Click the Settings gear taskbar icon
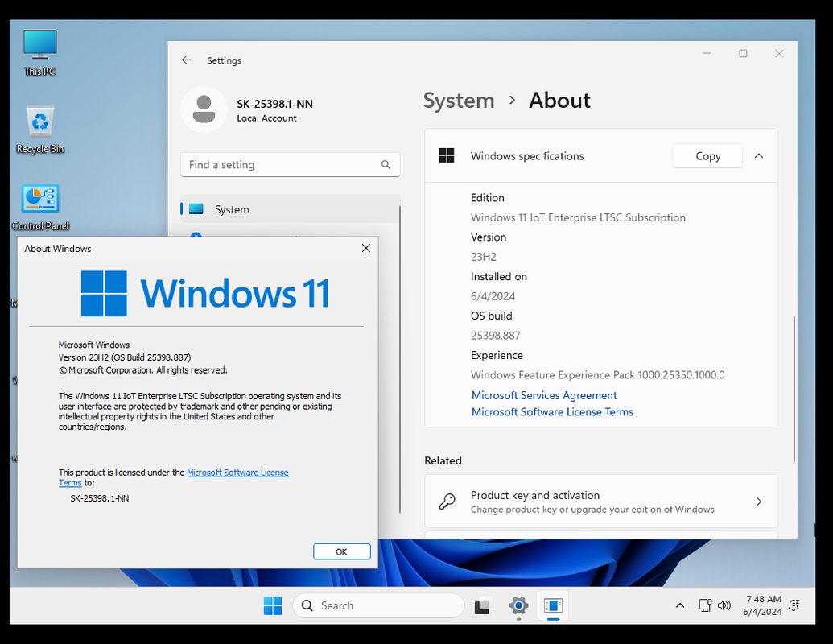 pos(518,605)
